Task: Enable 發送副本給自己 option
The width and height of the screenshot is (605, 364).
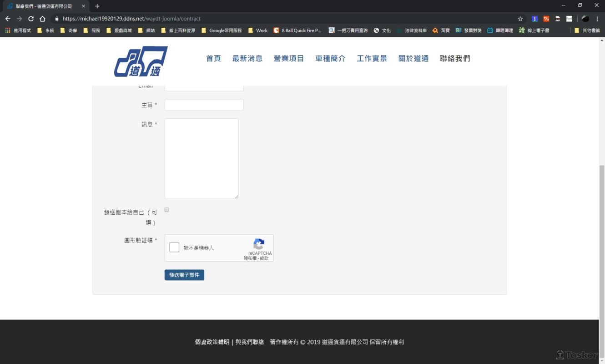Action: [166, 210]
